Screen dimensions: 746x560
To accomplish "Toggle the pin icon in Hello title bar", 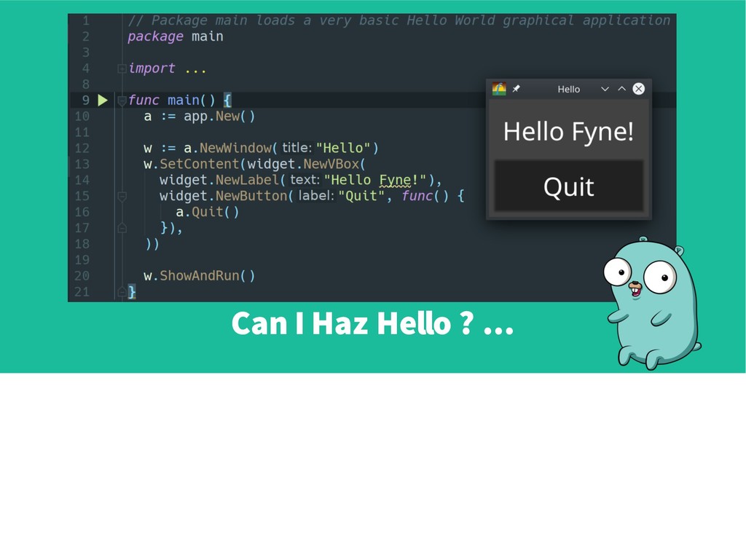I will [517, 89].
